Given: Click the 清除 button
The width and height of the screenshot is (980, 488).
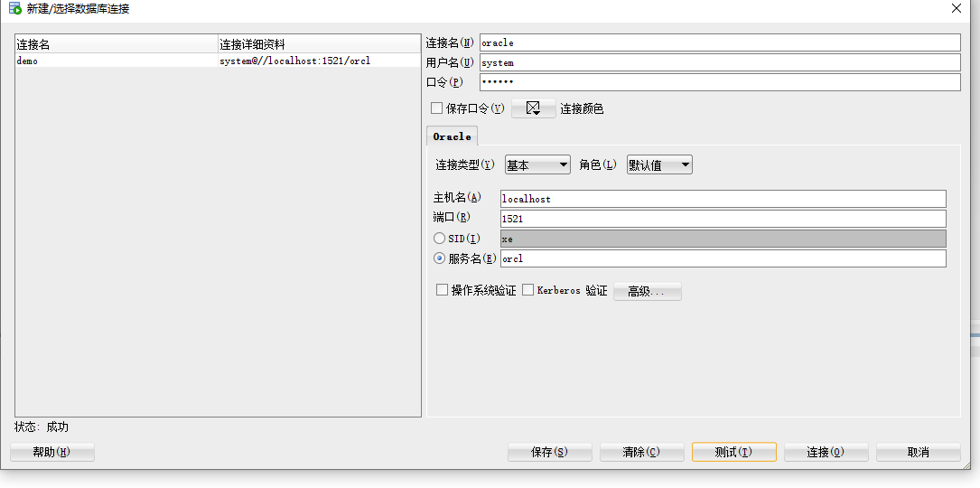Looking at the screenshot, I should point(642,452).
